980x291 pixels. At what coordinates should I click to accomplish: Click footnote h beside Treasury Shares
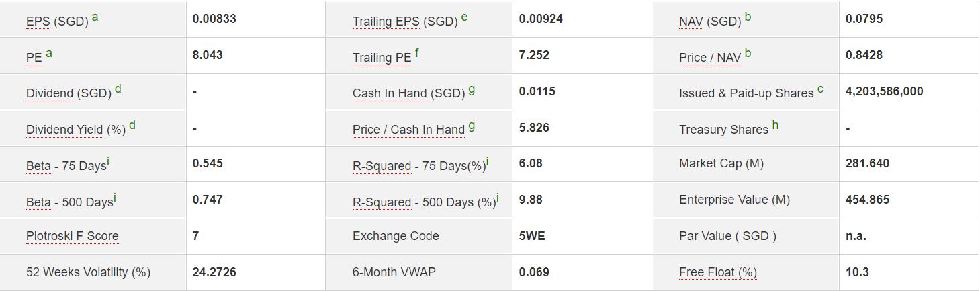point(775,126)
